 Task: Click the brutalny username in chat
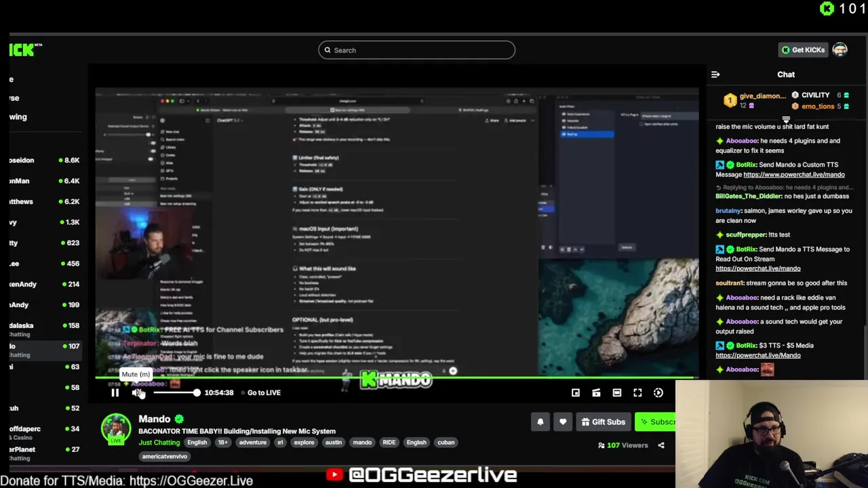point(728,211)
